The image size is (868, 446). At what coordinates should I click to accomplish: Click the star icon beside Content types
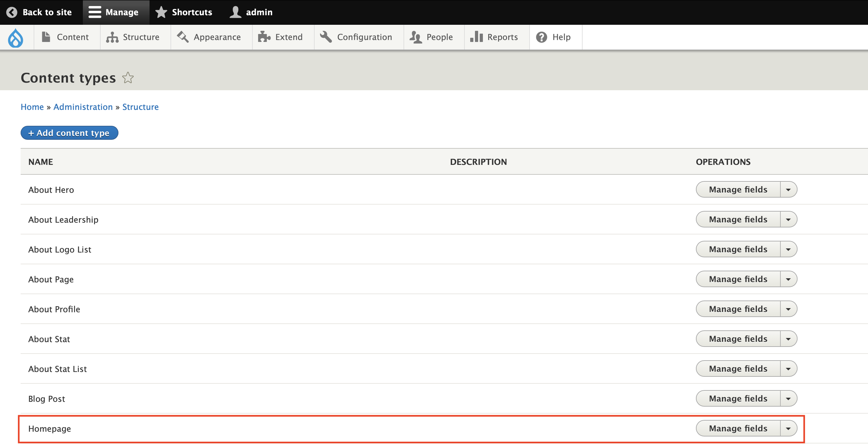coord(128,78)
